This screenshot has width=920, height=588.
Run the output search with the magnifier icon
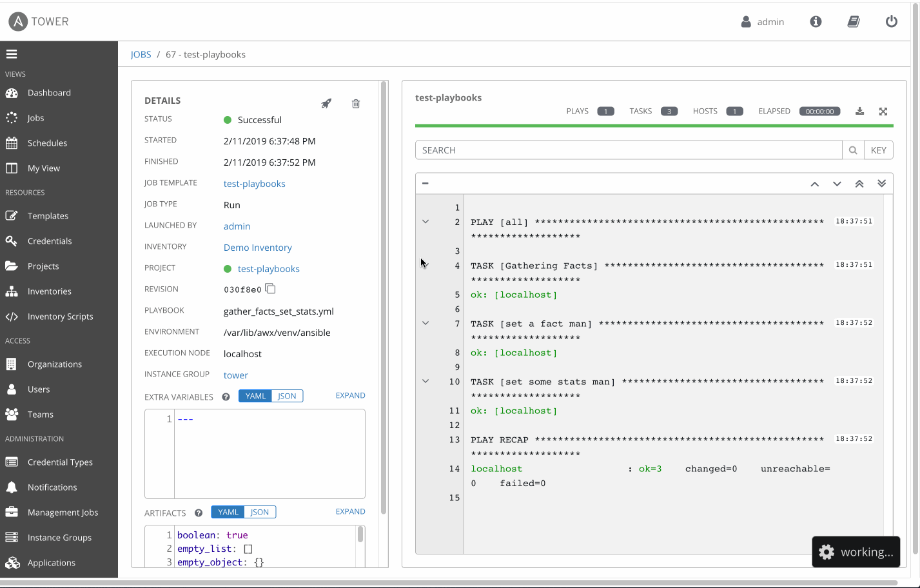[852, 150]
